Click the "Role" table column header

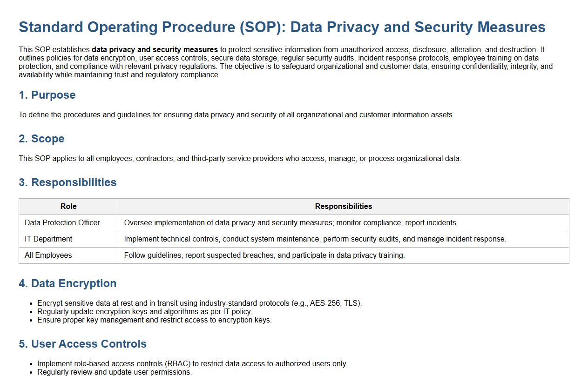pyautogui.click(x=68, y=207)
